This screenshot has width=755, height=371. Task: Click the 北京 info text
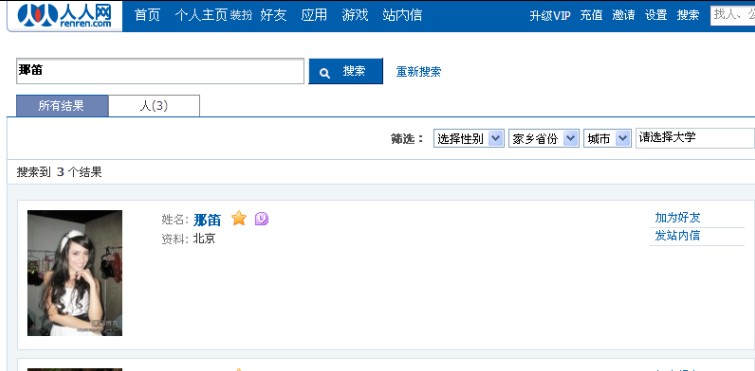204,239
